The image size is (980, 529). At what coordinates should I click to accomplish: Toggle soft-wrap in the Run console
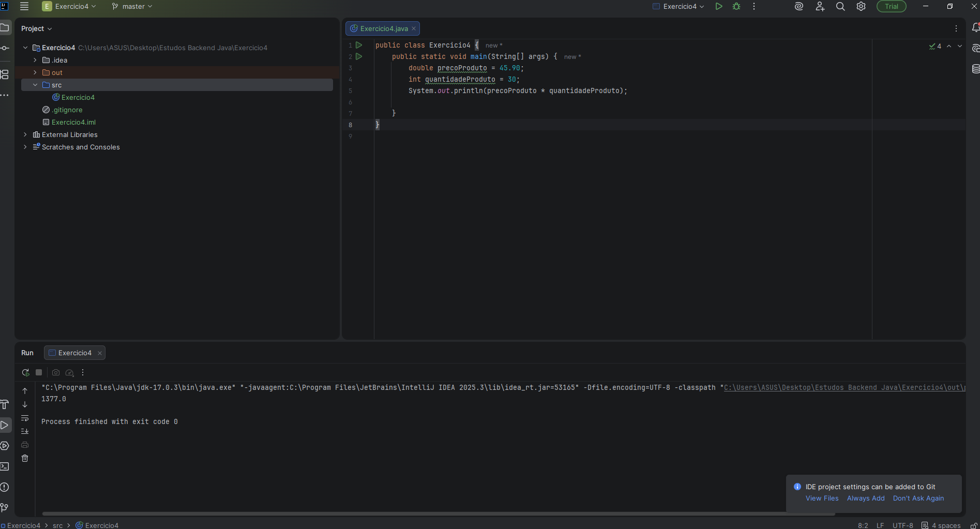point(25,418)
